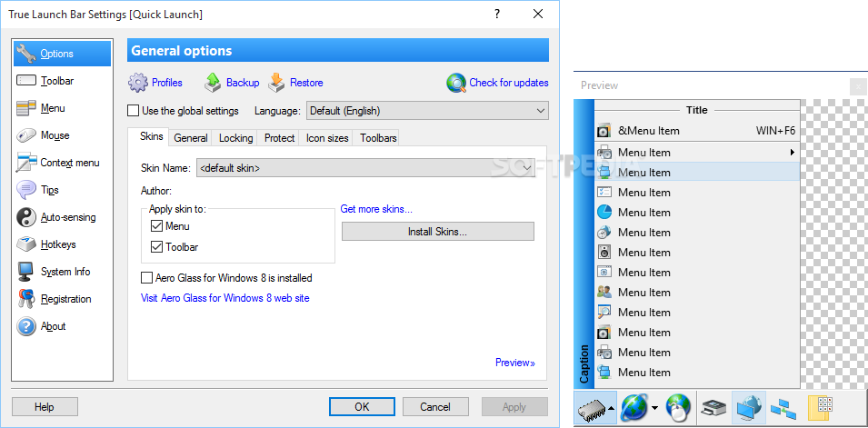Click the Profiles gear icon
This screenshot has height=428, width=868.
138,83
